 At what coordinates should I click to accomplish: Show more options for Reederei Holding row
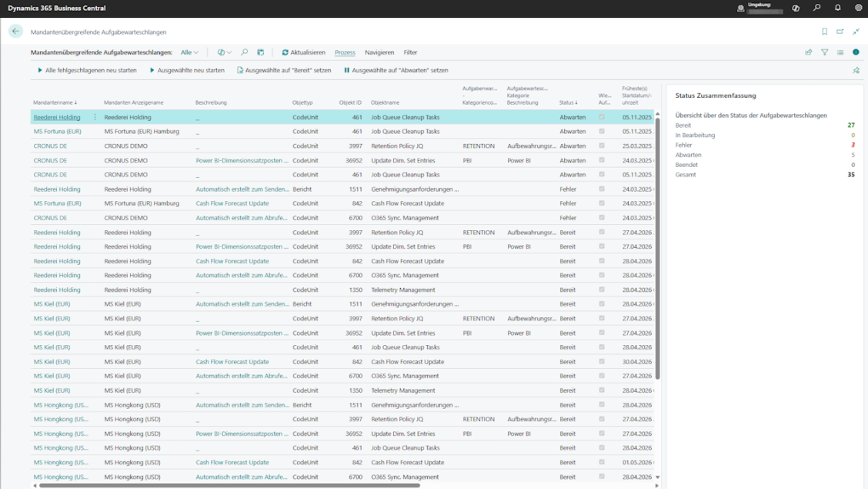click(95, 117)
